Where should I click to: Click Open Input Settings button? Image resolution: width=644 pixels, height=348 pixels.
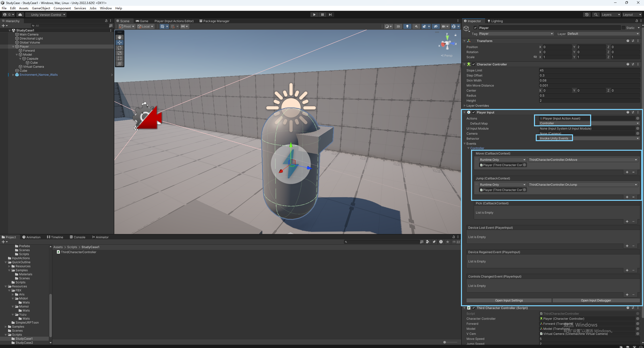(x=509, y=300)
